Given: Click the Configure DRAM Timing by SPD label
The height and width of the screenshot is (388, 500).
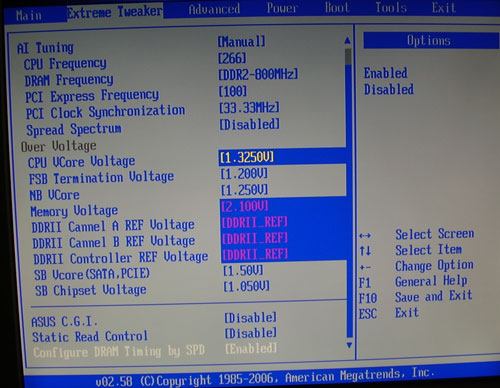Looking at the screenshot, I should 119,352.
